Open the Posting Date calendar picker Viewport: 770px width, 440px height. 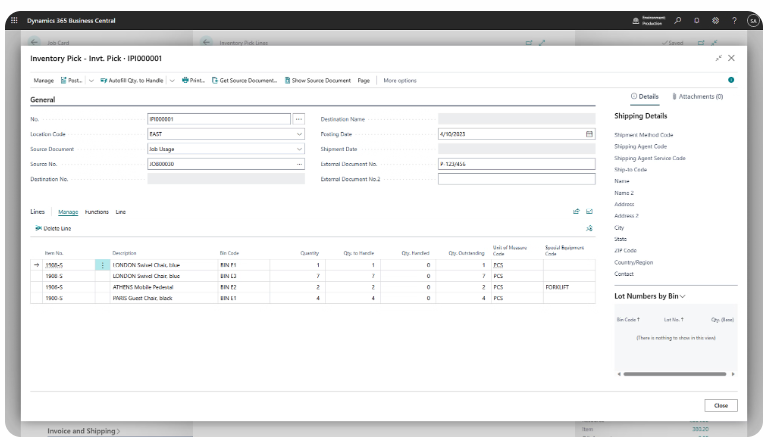pyautogui.click(x=589, y=134)
